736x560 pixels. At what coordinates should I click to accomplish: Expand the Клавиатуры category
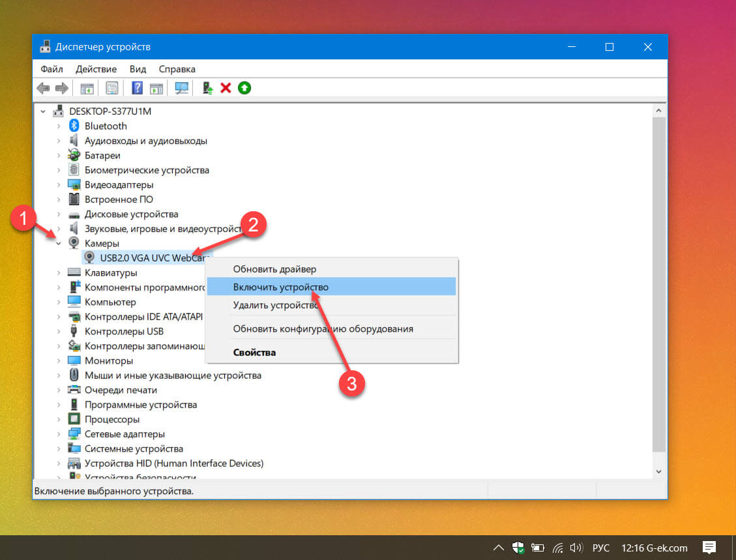(x=58, y=273)
